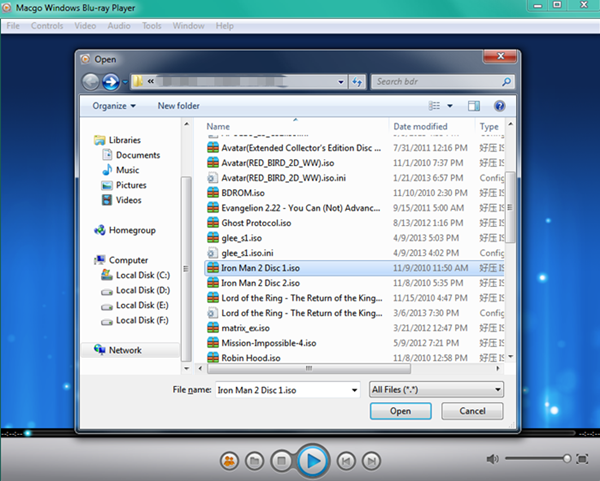The height and width of the screenshot is (481, 600).
Task: Expand the address bar path dropdown
Action: [341, 82]
